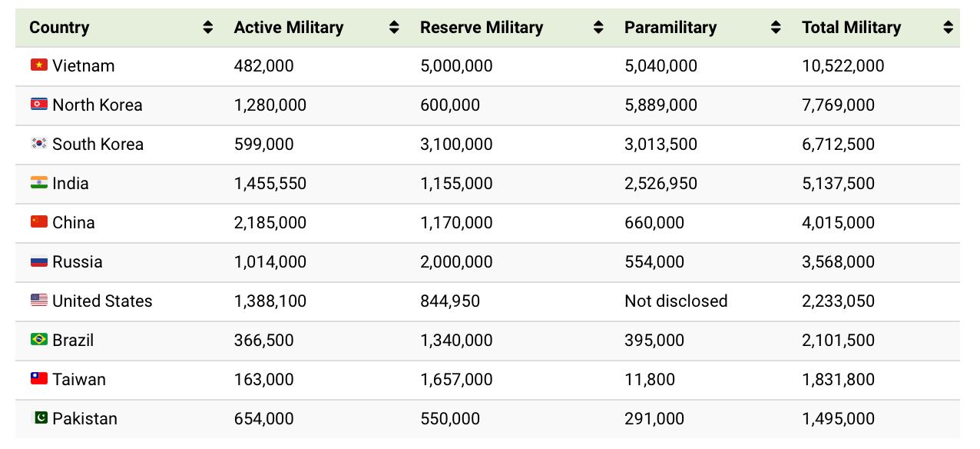
Task: Click the Vietnam flag icon
Action: click(39, 65)
